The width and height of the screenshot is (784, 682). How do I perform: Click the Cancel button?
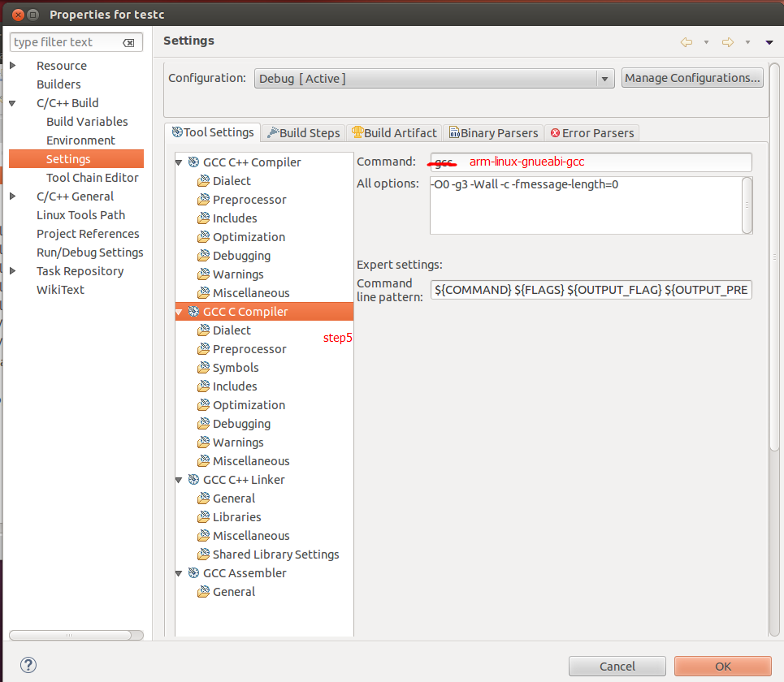[x=617, y=667]
